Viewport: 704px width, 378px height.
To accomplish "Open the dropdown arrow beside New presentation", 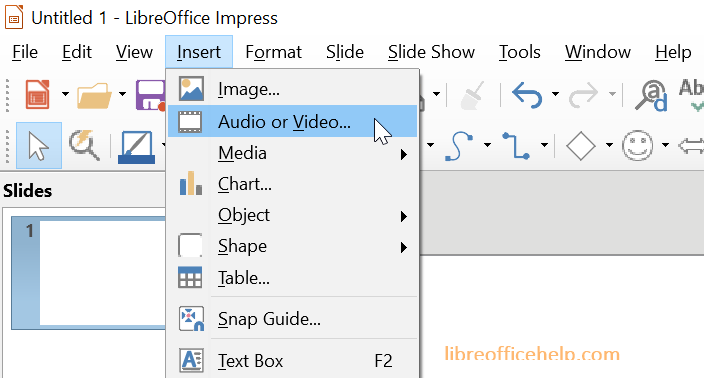I will click(66, 94).
